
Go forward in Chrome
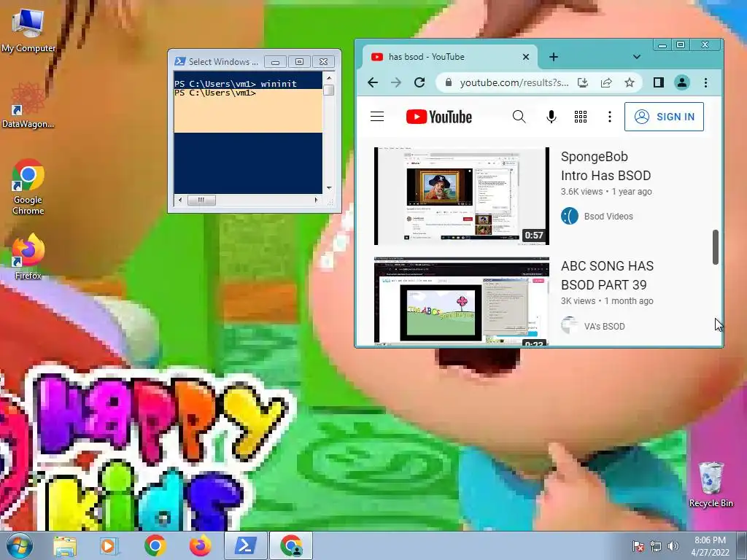pyautogui.click(x=396, y=82)
